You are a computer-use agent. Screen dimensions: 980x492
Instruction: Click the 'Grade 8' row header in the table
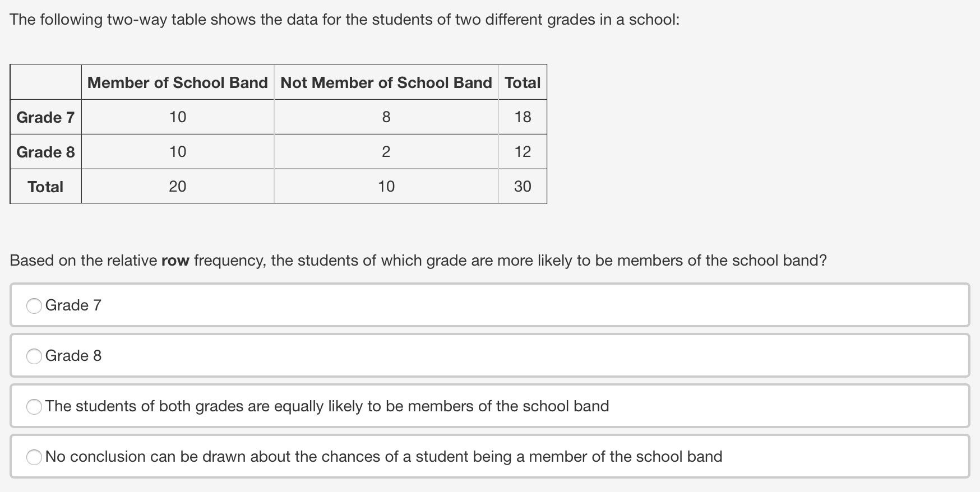[x=45, y=152]
